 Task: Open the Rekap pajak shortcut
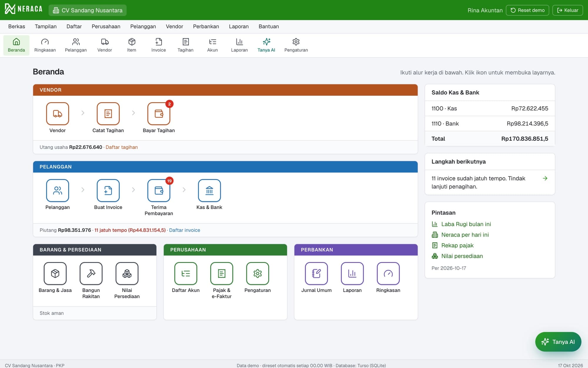(x=452, y=246)
